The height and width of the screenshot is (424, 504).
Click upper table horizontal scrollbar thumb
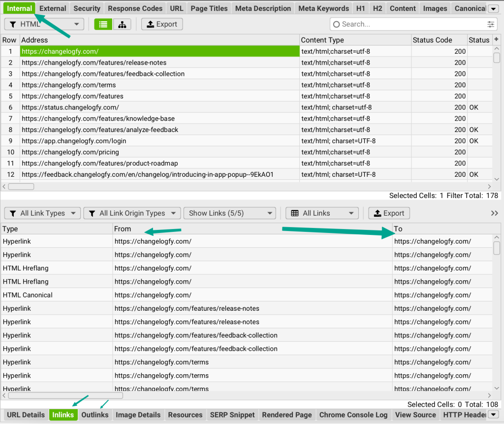click(x=21, y=187)
